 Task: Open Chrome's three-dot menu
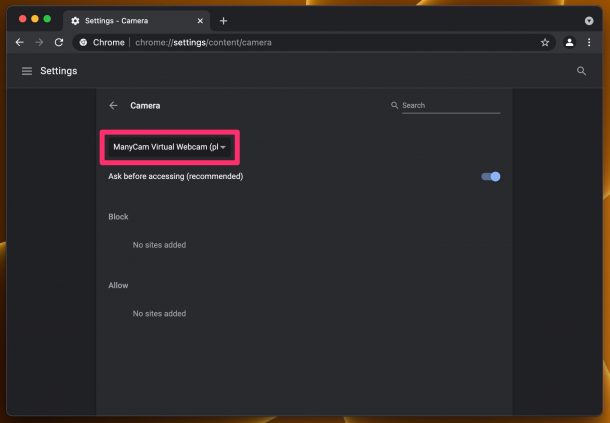coord(589,42)
